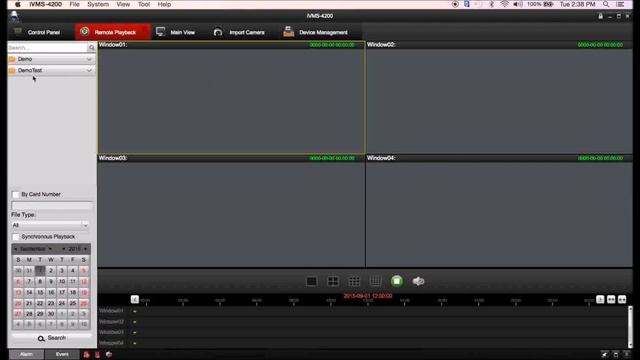Open the Tool menu
This screenshot has width=640, height=360.
144,4
